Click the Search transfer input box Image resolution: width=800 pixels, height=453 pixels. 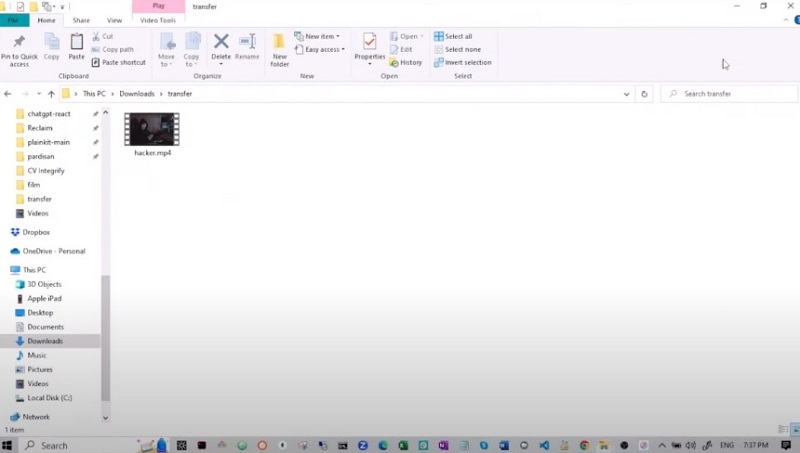pos(735,94)
